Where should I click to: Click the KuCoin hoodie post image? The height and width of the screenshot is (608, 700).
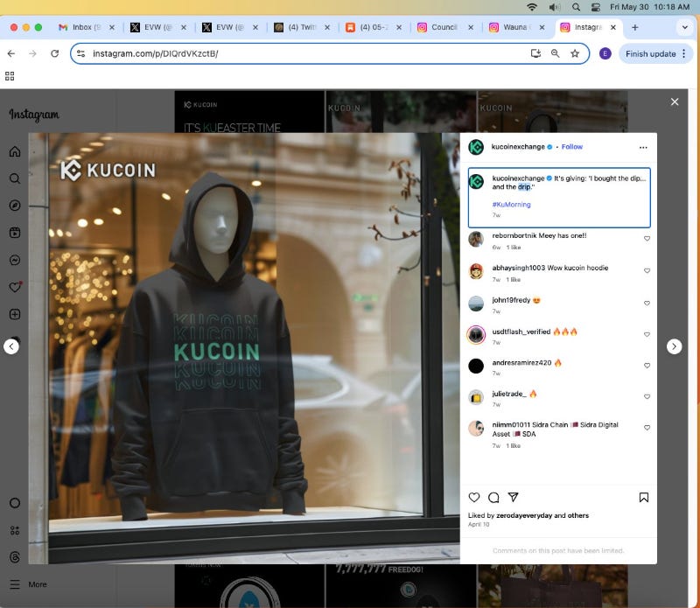(244, 348)
